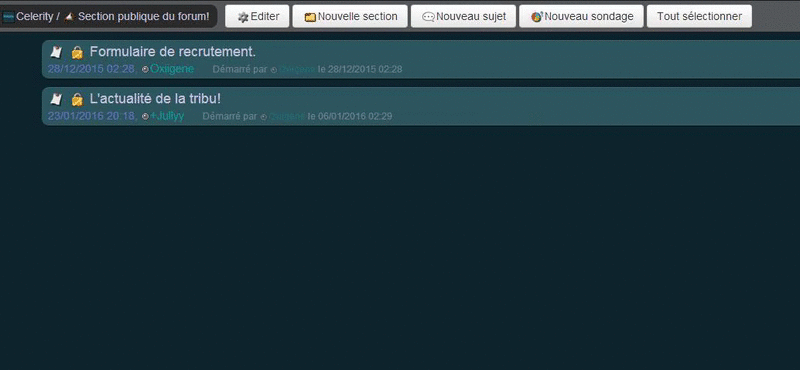Open last post dated 23/01/2016 20:18
Viewport: 800px width, 370px height.
coord(92,116)
